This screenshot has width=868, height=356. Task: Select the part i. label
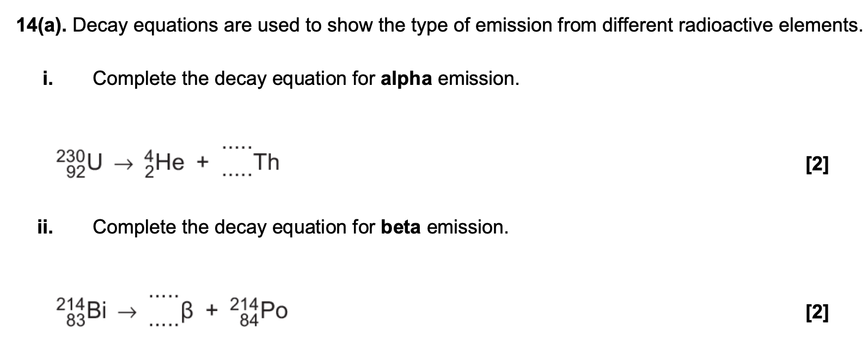[x=48, y=79]
